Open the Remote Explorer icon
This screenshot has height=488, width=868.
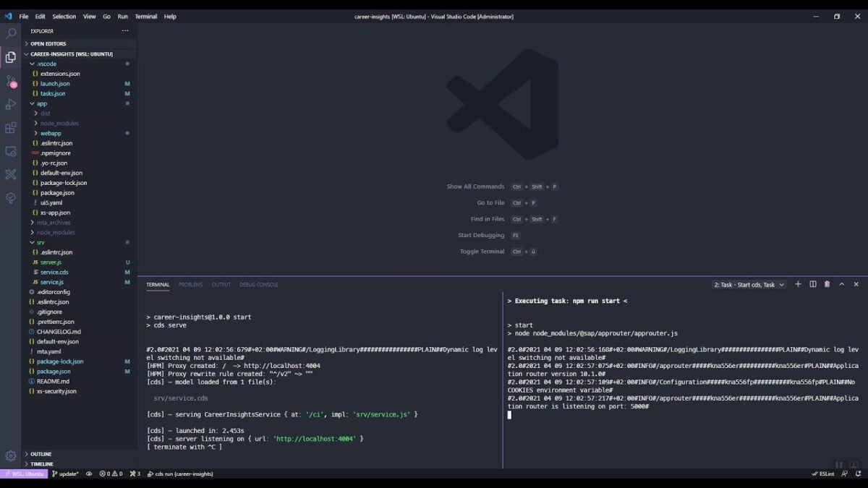point(10,151)
